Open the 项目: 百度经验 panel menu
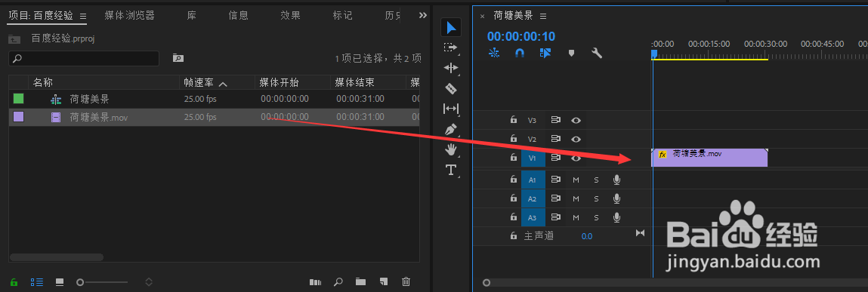Image resolution: width=868 pixels, height=292 pixels. click(83, 16)
